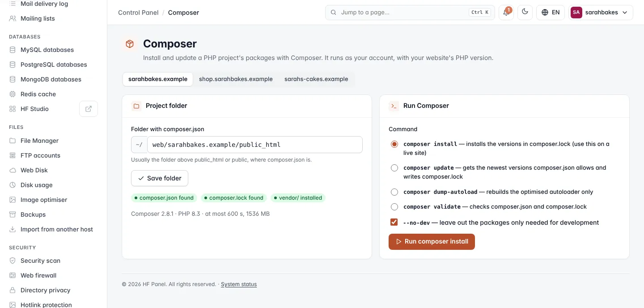Go to Control Panel breadcrumb
This screenshot has width=644, height=308.
pos(138,13)
